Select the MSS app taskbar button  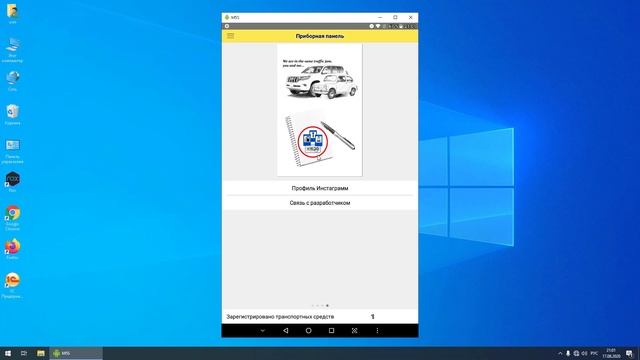[76, 353]
